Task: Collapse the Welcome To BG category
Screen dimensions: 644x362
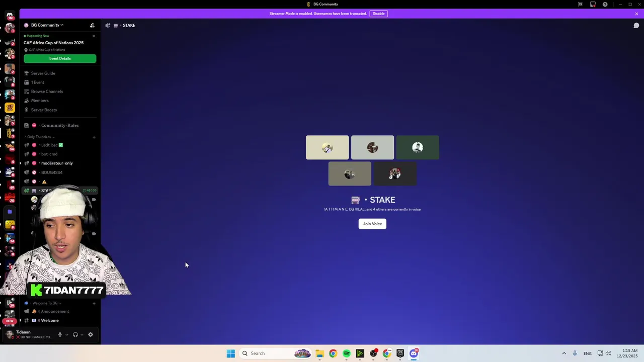Action: [x=43, y=303]
